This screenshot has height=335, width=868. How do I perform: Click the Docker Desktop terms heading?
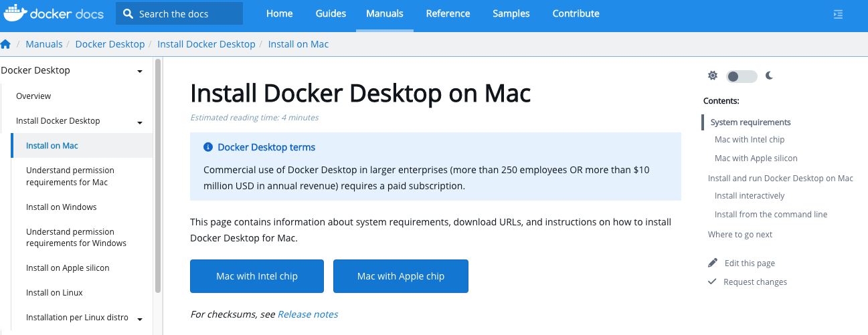266,147
